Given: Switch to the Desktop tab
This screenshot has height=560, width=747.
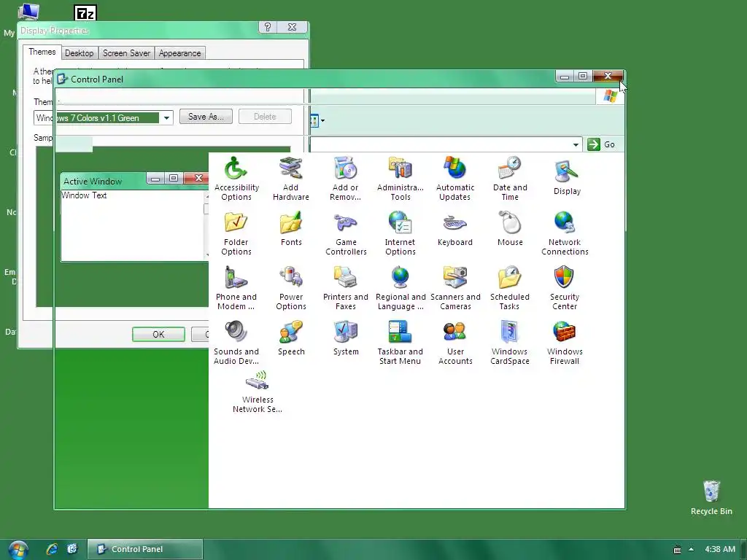Looking at the screenshot, I should [x=79, y=52].
